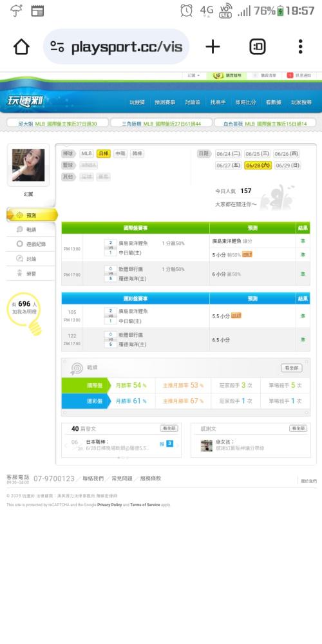This screenshot has width=322, height=644.
Task: Open 即時比分 in the navigation bar
Action: coord(245,102)
